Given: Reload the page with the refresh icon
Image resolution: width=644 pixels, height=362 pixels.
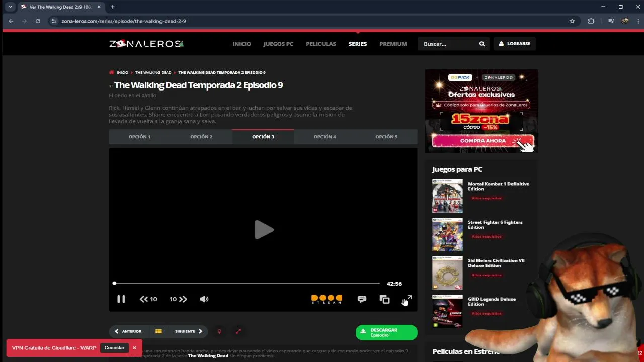Looking at the screenshot, I should pyautogui.click(x=38, y=21).
